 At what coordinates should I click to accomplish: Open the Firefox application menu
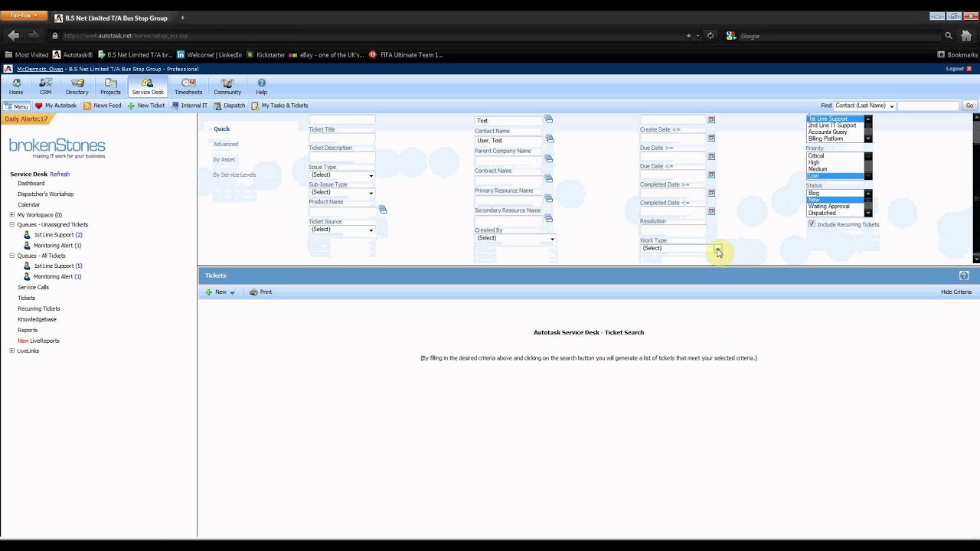point(24,15)
